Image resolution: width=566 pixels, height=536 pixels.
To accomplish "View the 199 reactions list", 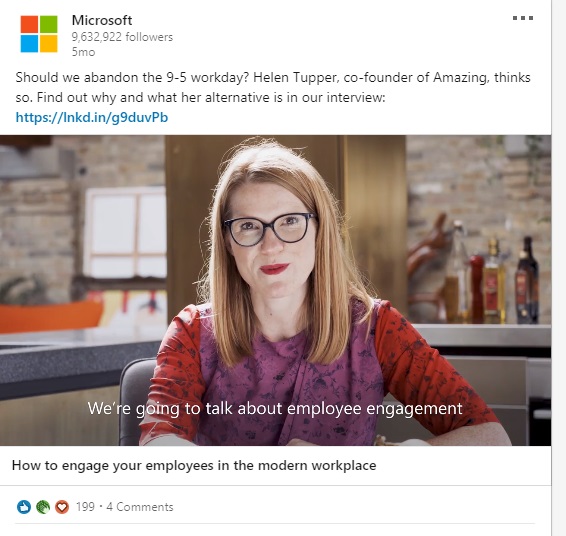I will (x=85, y=507).
